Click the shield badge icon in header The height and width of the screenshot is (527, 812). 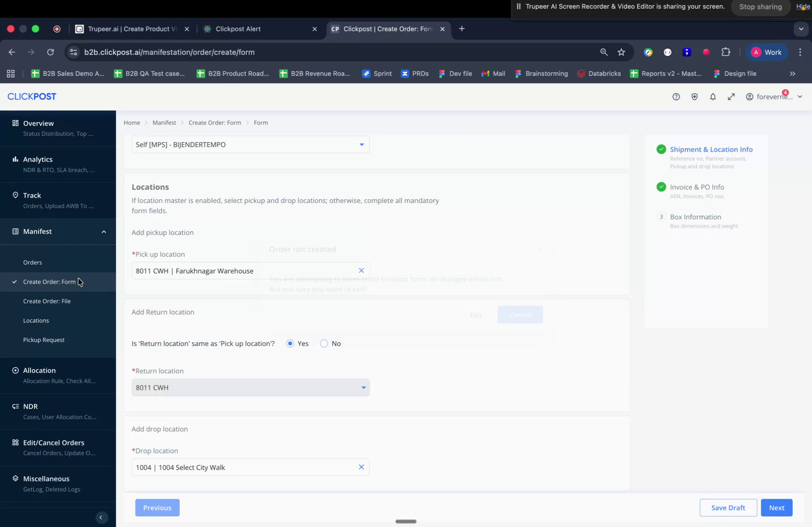(694, 96)
